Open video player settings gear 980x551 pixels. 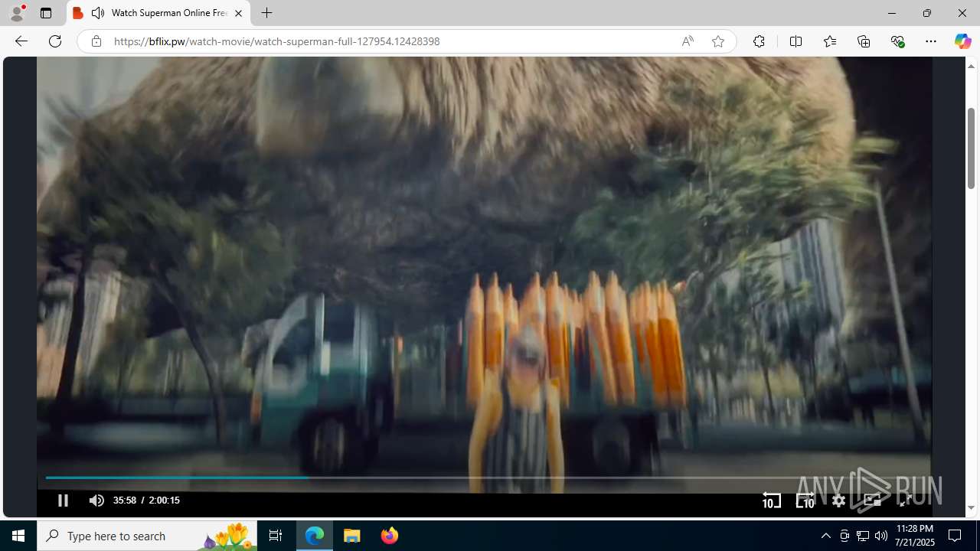(838, 500)
